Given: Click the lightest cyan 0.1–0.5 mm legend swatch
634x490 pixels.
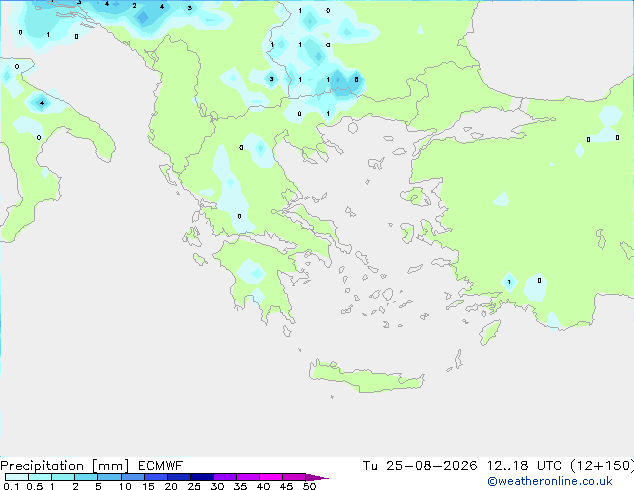Looking at the screenshot, I should pyautogui.click(x=17, y=477).
